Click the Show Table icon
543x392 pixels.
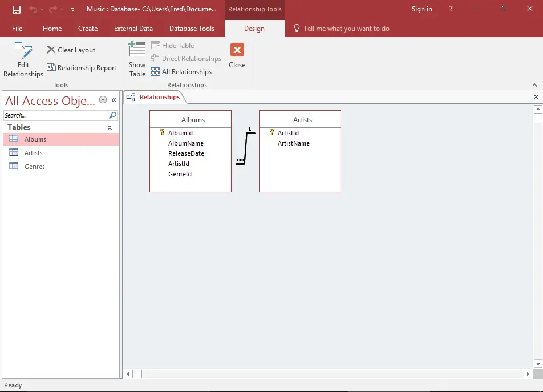137,50
